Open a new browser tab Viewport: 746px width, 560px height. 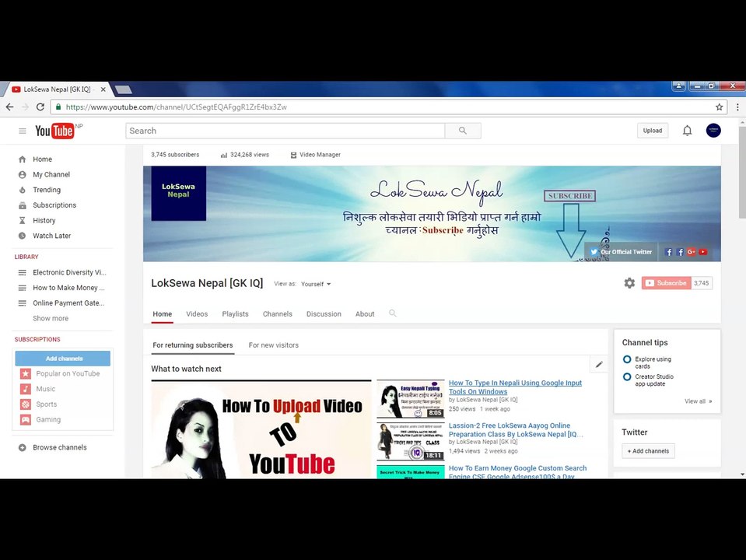pyautogui.click(x=124, y=89)
